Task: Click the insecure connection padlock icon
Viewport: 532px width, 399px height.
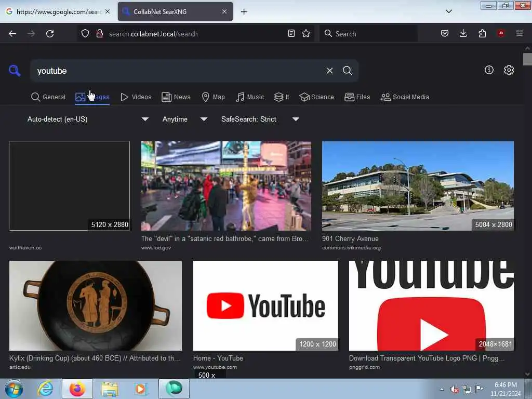Action: [x=100, y=34]
